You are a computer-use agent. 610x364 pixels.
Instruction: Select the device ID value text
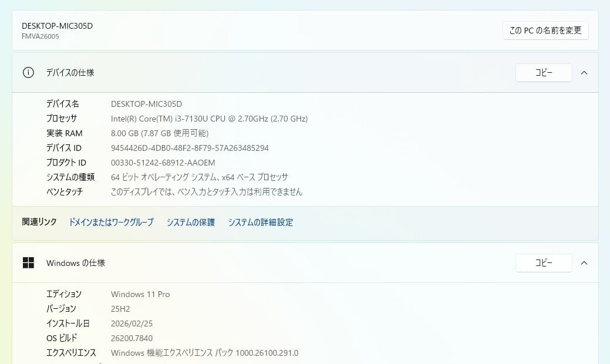[x=190, y=148]
